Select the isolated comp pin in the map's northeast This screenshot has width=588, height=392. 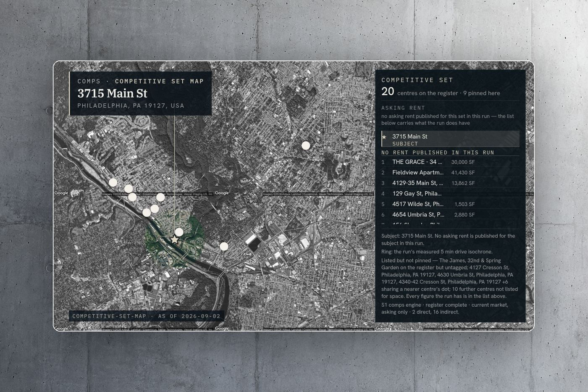point(306,145)
